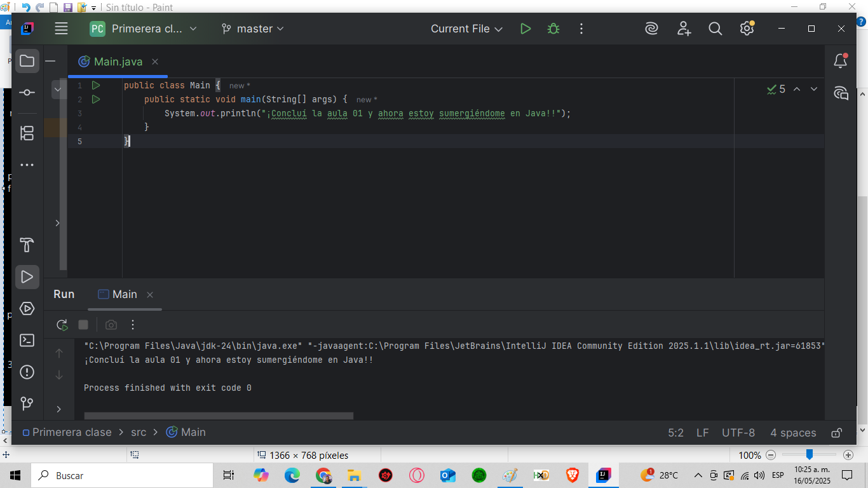
Task: Click the Run console down-arrow button
Action: coord(59,375)
